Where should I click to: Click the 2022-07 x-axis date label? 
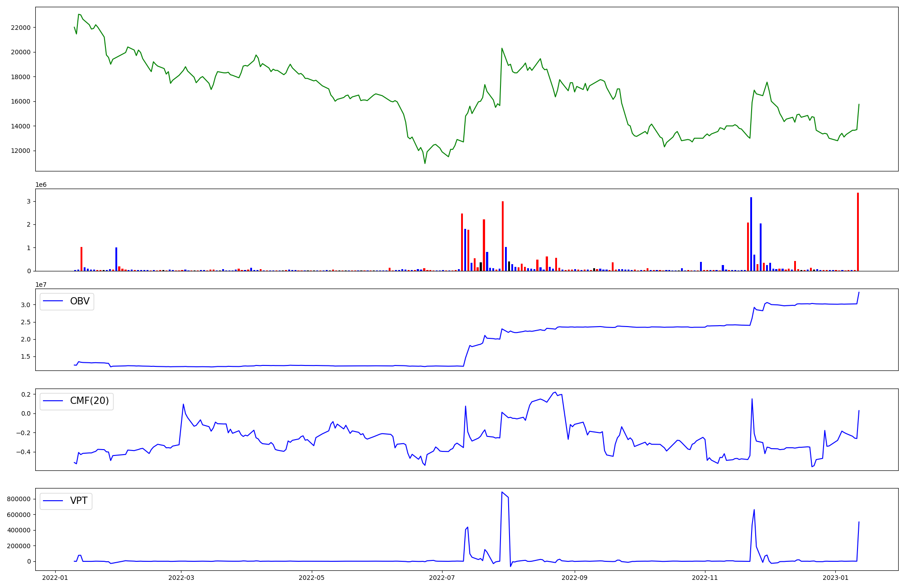442,578
